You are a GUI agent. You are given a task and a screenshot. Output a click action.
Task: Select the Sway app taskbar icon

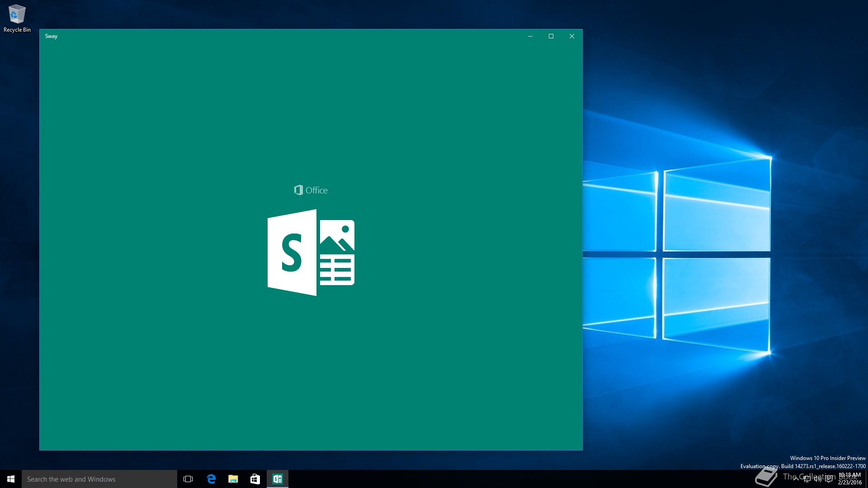tap(277, 479)
